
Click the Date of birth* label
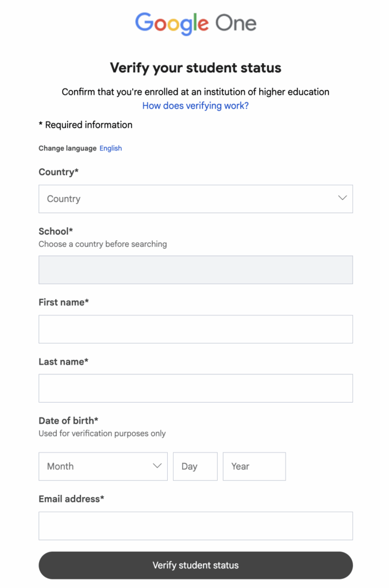point(68,420)
